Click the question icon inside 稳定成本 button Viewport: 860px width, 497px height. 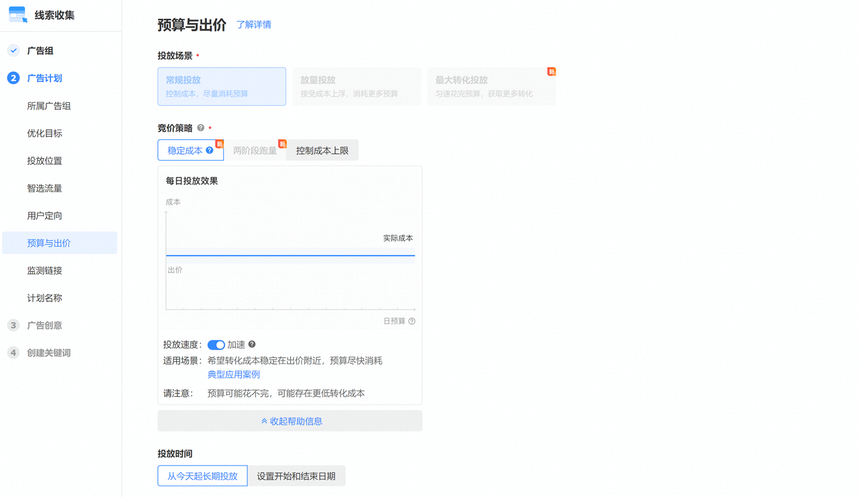[x=210, y=150]
